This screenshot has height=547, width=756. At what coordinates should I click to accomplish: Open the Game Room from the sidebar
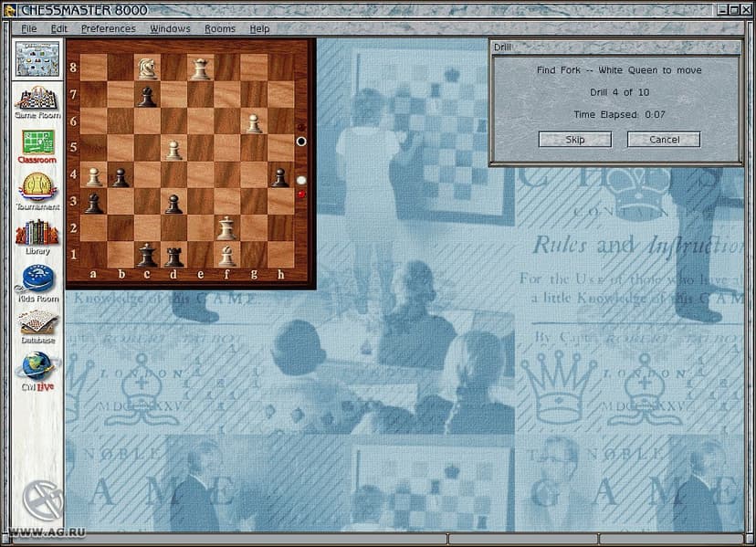(x=37, y=102)
